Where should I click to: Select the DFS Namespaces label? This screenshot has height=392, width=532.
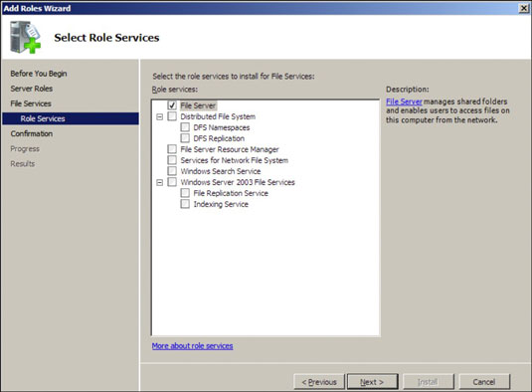tap(222, 127)
